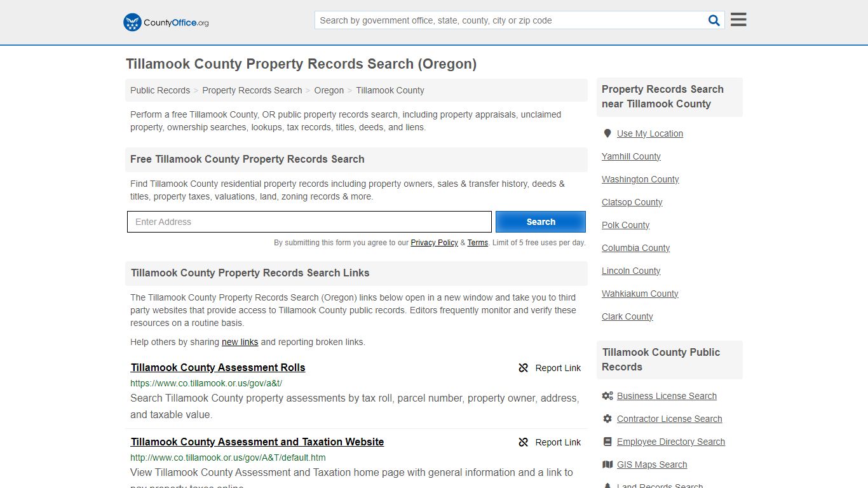This screenshot has width=868, height=488.
Task: Open Lincoln County link
Action: coord(631,271)
